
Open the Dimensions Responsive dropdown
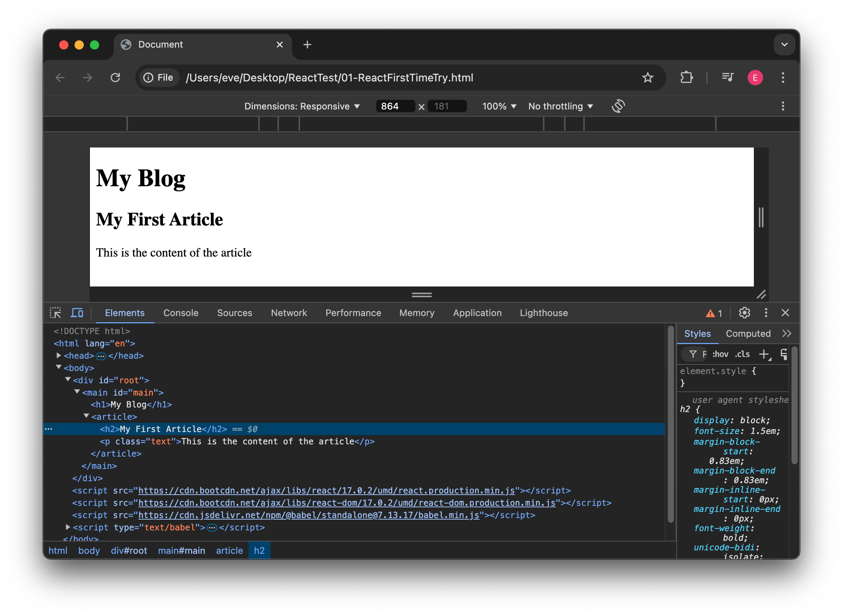(x=302, y=106)
